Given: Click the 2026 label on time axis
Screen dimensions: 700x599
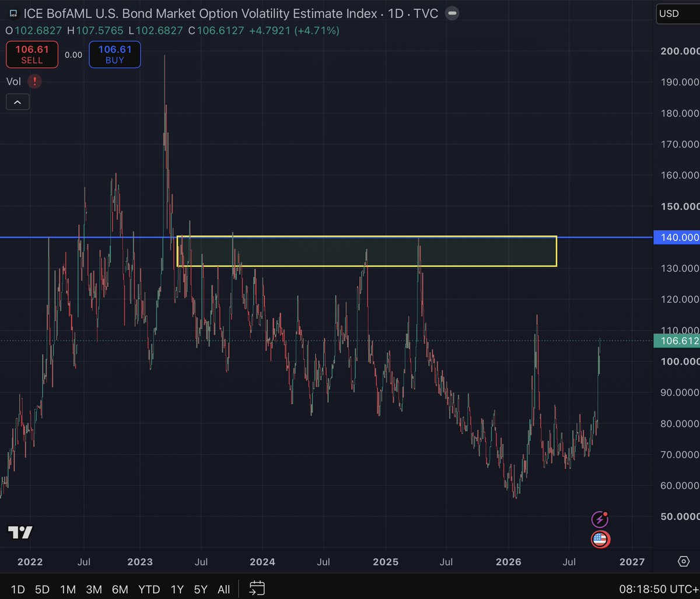Looking at the screenshot, I should click(x=508, y=562).
